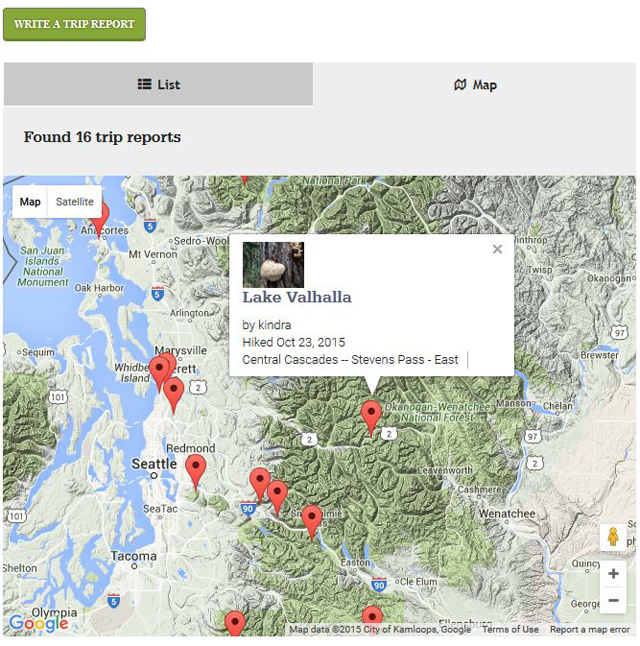Click the Wenatchee city label
Viewport: 640px width, 646px height.
coord(507,514)
